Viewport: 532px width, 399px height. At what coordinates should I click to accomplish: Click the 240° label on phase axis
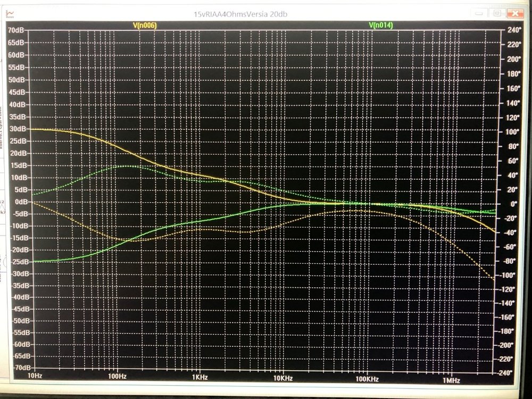(514, 31)
